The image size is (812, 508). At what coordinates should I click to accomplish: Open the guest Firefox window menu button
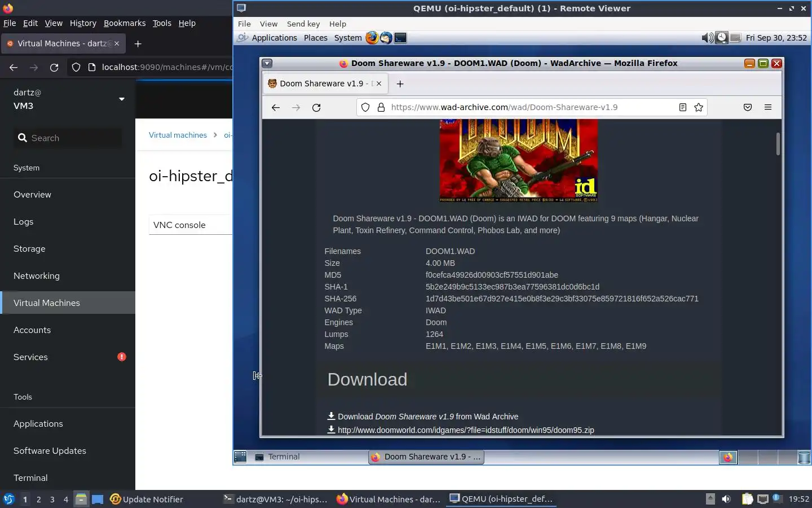pyautogui.click(x=267, y=63)
